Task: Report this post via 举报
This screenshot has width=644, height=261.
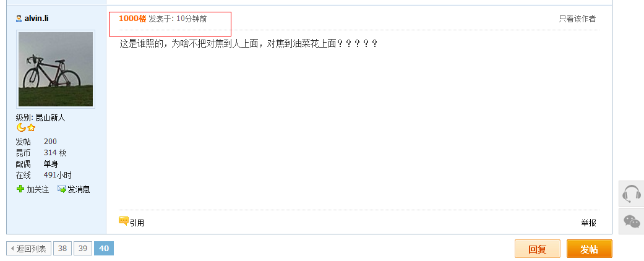Action: pos(588,223)
